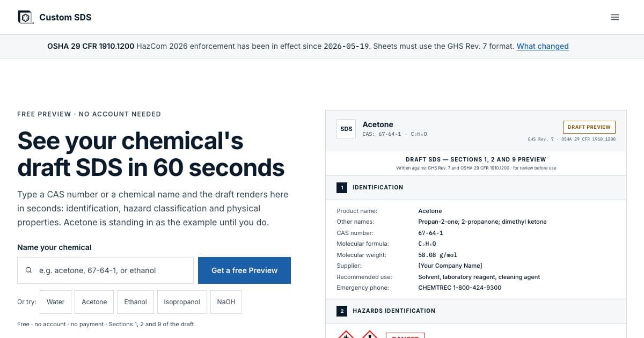Try the Isopropanol example chip
The width and height of the screenshot is (644, 338).
[182, 302]
